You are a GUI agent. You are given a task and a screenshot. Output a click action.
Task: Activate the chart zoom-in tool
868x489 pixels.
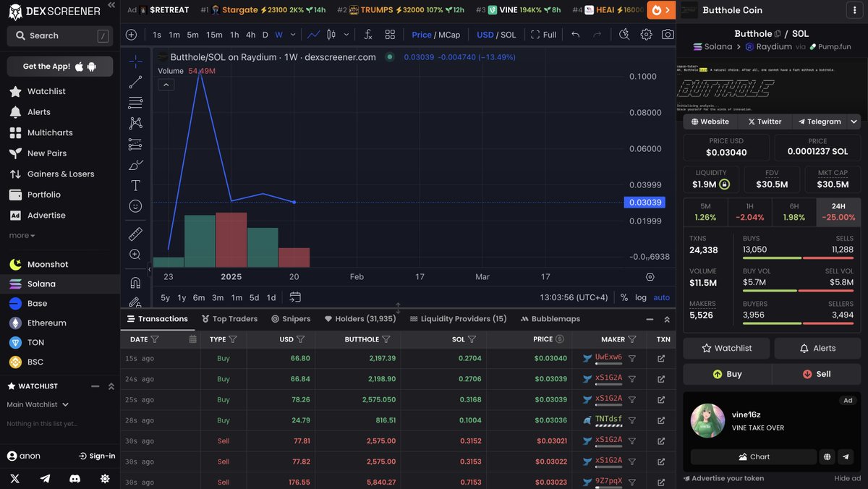click(x=135, y=255)
